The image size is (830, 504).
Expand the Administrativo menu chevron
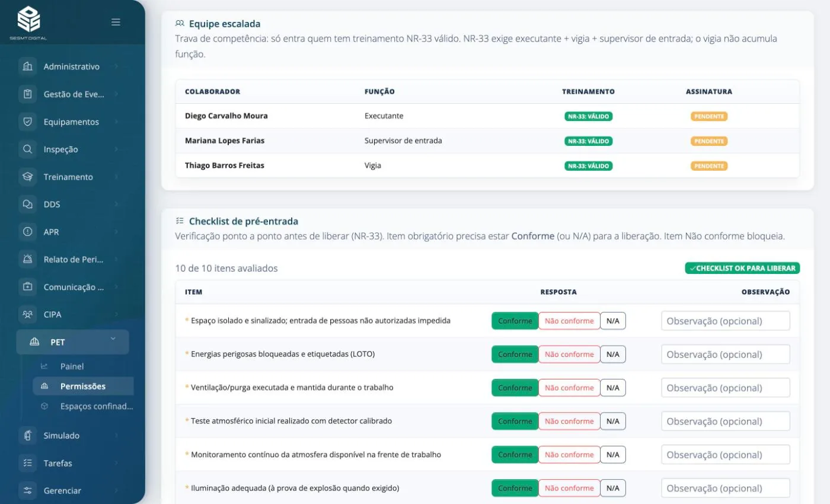(x=116, y=66)
